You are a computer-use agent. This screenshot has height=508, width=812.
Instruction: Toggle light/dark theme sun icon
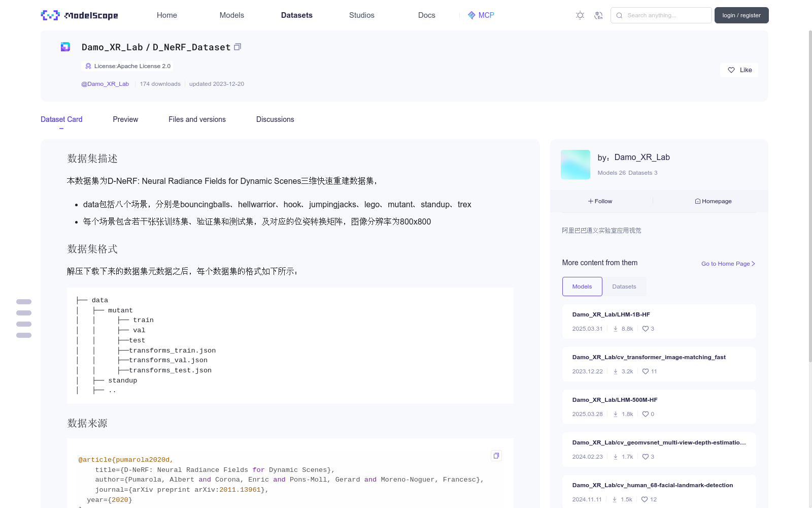(x=580, y=15)
